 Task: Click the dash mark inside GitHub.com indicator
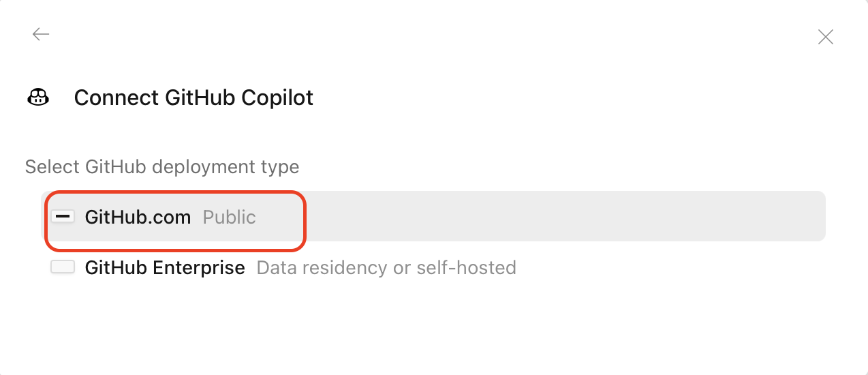pyautogui.click(x=63, y=217)
